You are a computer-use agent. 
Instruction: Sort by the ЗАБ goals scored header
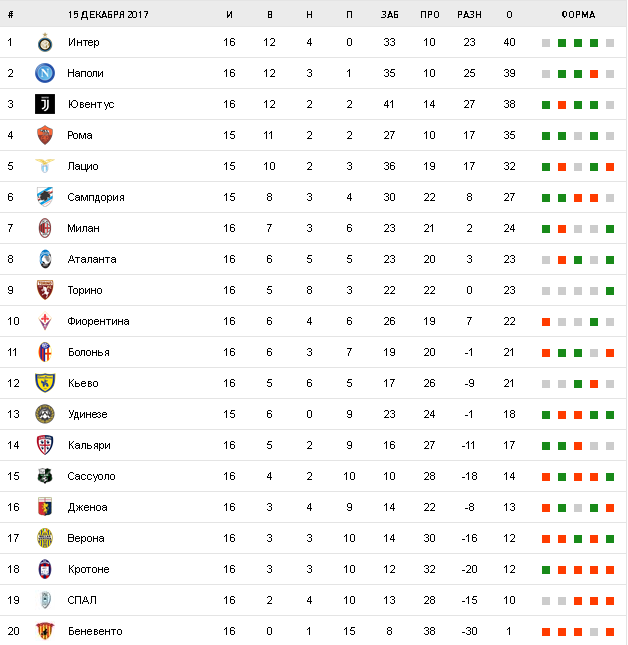[x=389, y=14]
